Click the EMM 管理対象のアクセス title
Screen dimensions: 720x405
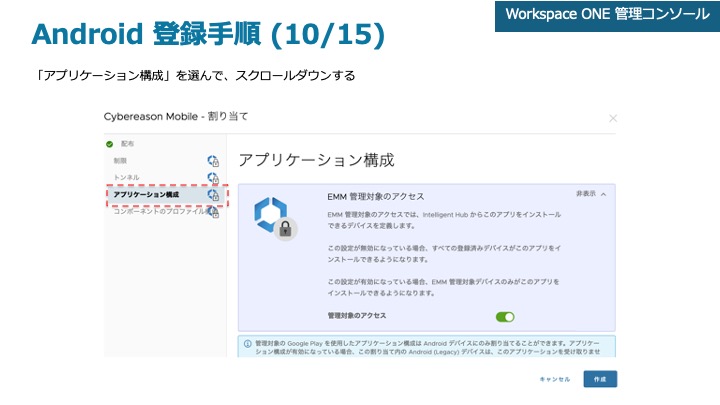click(x=376, y=197)
